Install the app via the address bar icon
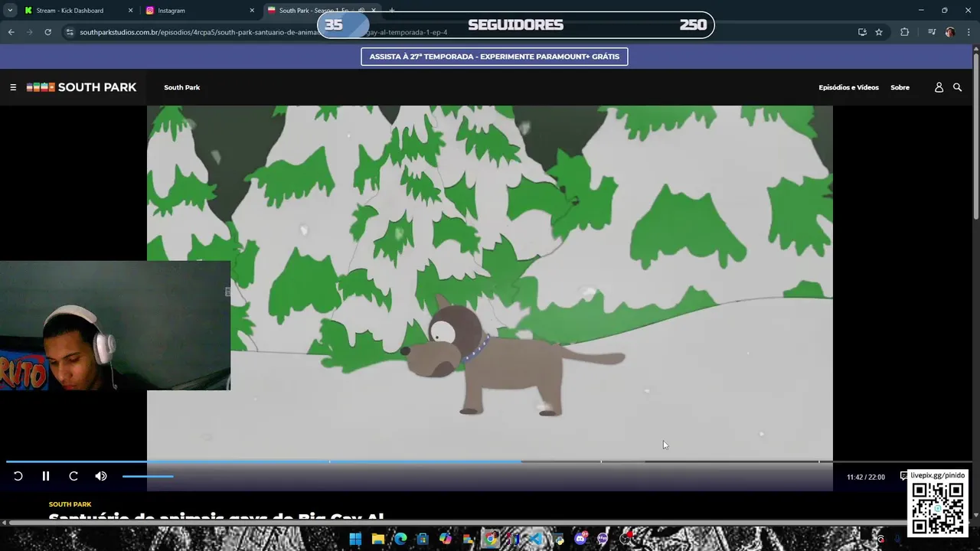The height and width of the screenshot is (551, 980). pyautogui.click(x=862, y=32)
